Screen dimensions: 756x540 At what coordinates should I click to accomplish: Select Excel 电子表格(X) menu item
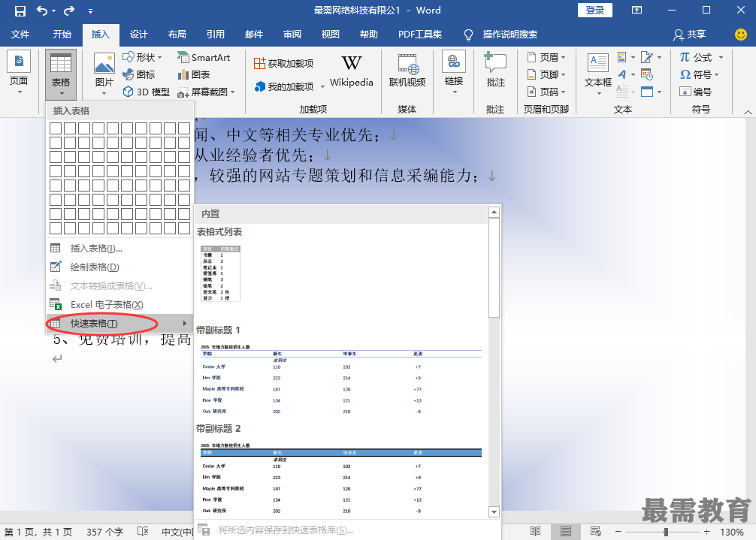[x=119, y=304]
